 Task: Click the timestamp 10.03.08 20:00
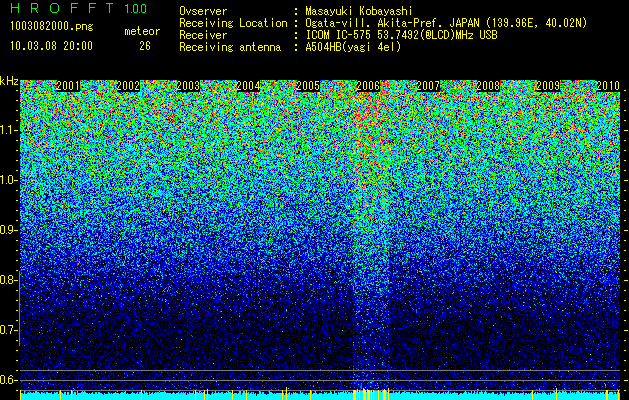[51, 46]
